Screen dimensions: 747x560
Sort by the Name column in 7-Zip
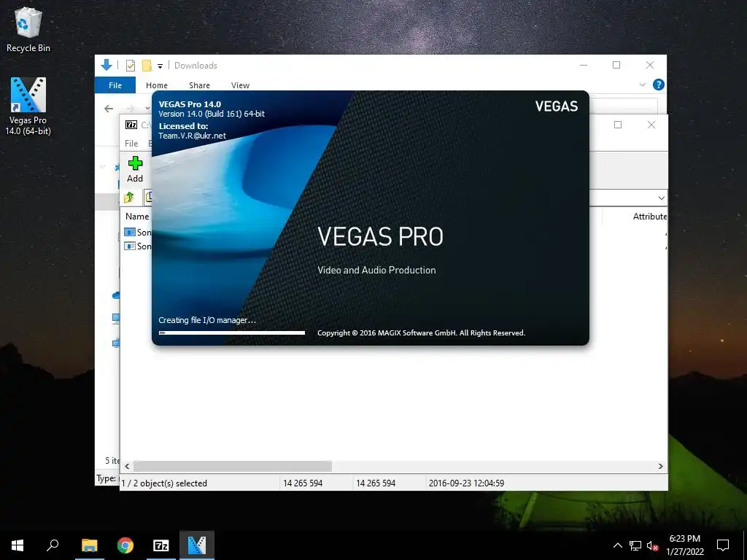(137, 216)
